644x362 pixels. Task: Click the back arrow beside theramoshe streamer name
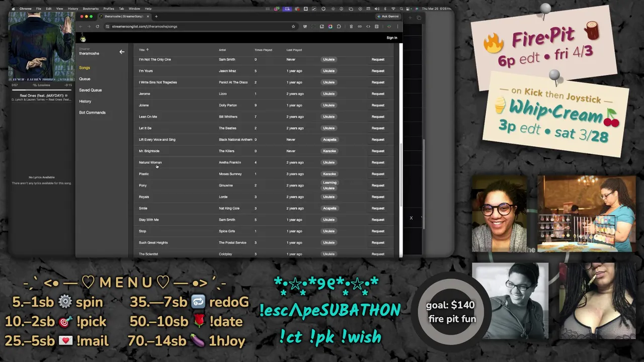click(x=122, y=52)
